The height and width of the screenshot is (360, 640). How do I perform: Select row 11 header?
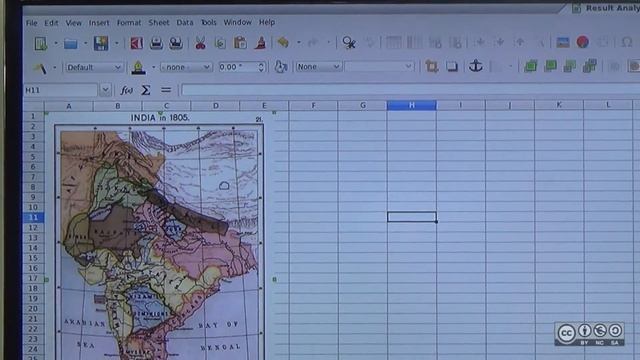coord(33,218)
